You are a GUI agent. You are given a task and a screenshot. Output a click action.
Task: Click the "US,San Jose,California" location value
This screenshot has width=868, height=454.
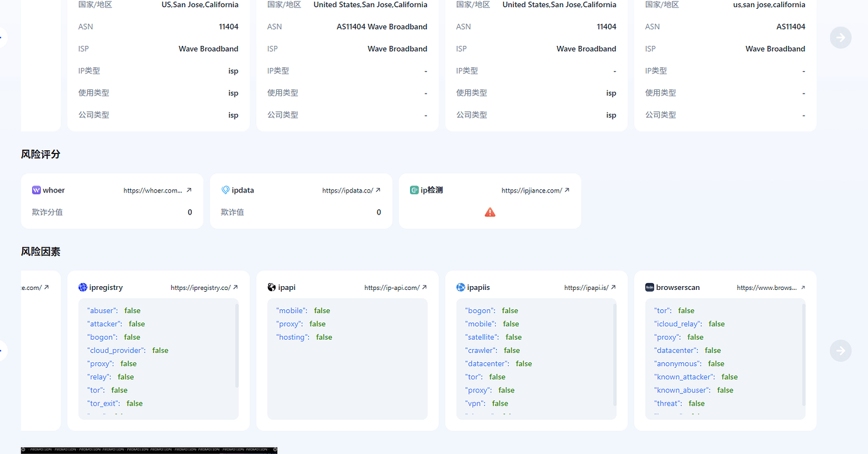[200, 4]
